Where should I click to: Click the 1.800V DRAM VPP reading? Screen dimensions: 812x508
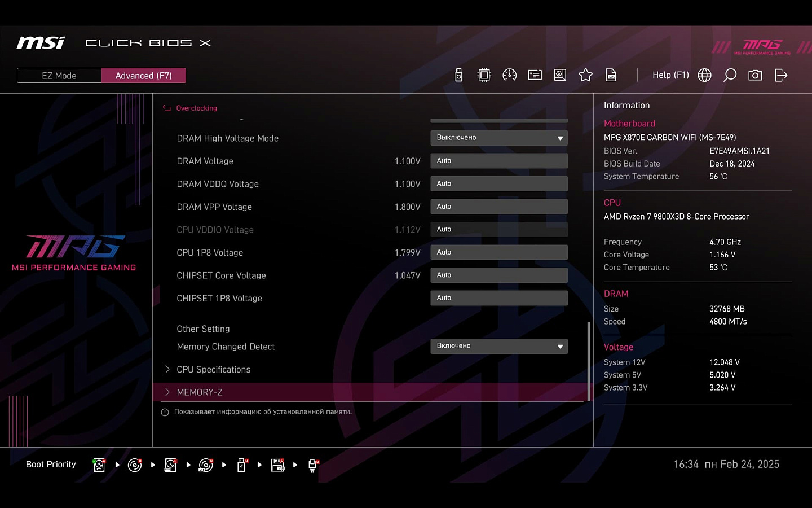(x=408, y=207)
